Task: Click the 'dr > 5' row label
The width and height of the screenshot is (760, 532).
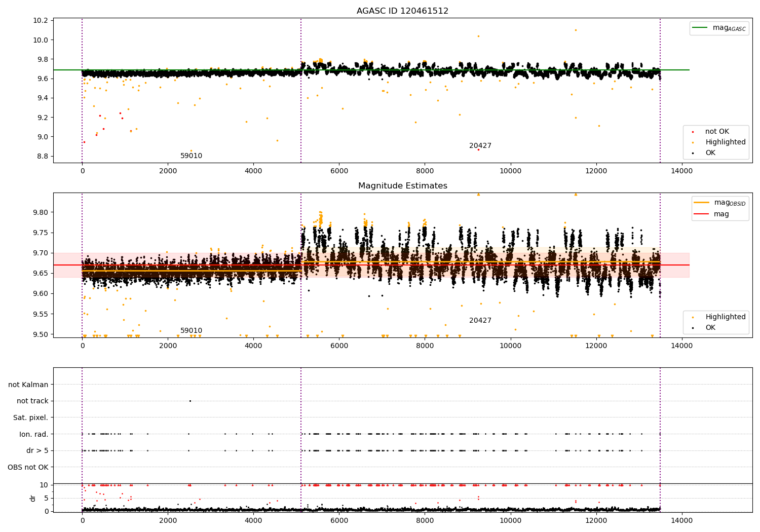Action: point(37,451)
